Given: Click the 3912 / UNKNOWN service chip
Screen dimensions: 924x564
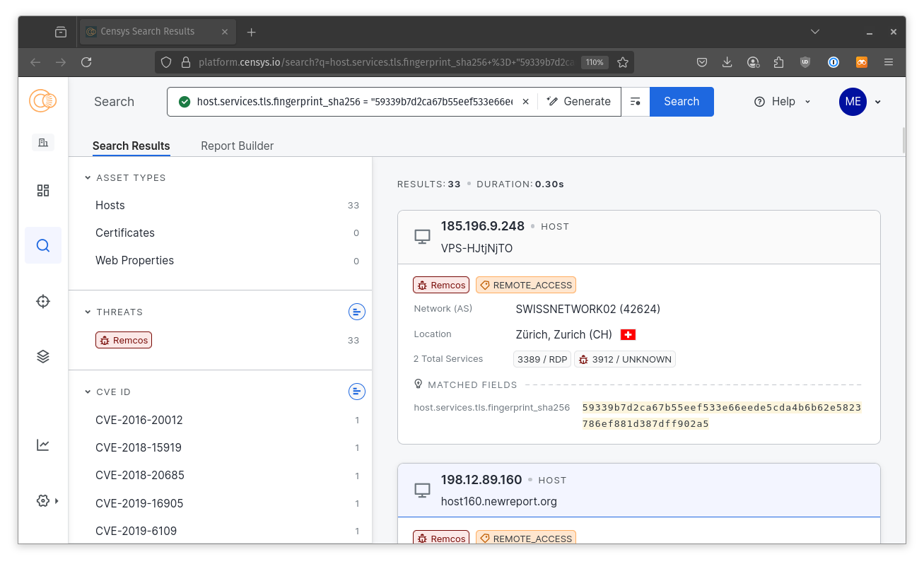Looking at the screenshot, I should pos(625,359).
